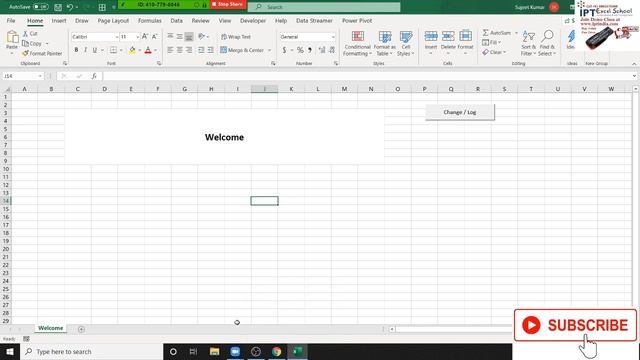640x360 pixels.
Task: Apply Underline formatting
Action: click(x=95, y=50)
